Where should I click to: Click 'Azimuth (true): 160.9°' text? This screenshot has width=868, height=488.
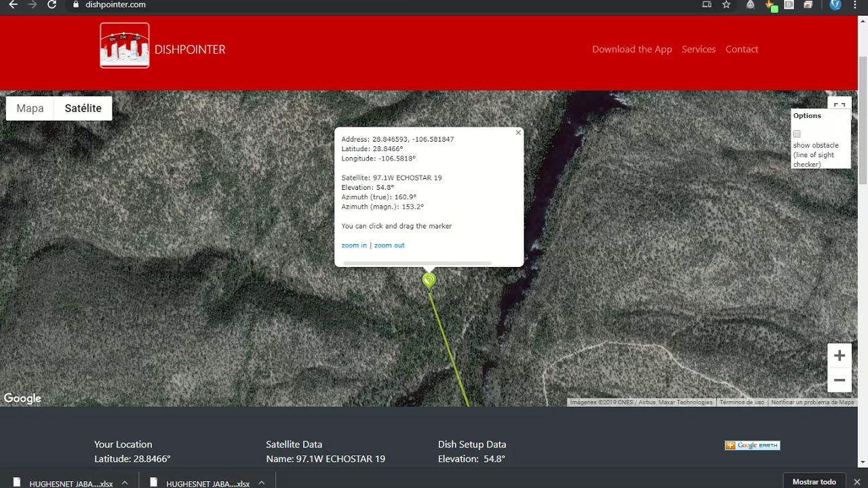coord(379,197)
